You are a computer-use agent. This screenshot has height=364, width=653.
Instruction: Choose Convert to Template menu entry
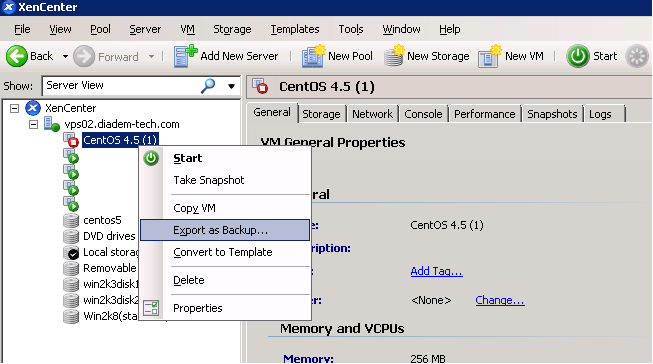coord(225,252)
